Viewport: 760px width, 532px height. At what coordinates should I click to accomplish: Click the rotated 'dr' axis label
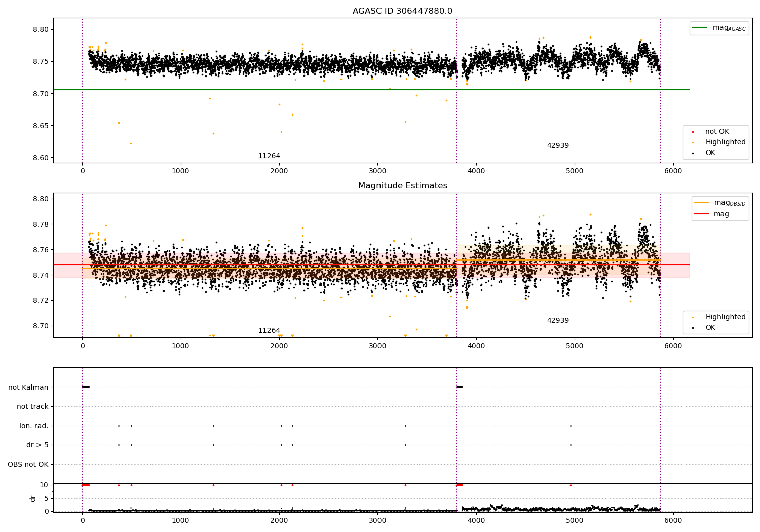[33, 498]
